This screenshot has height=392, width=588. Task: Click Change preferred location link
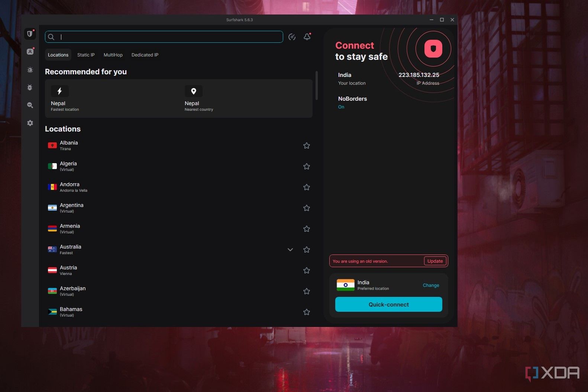(x=431, y=285)
